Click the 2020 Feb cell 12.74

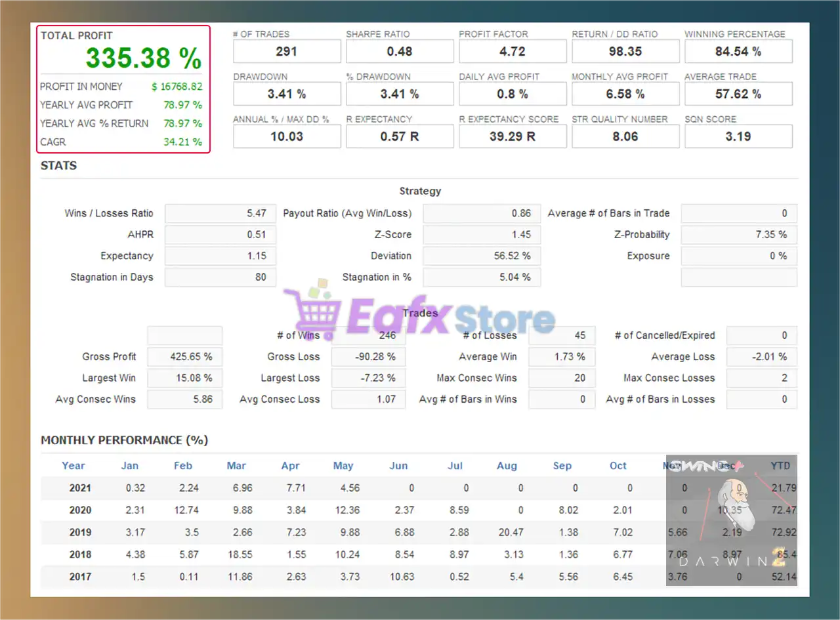[x=185, y=510]
